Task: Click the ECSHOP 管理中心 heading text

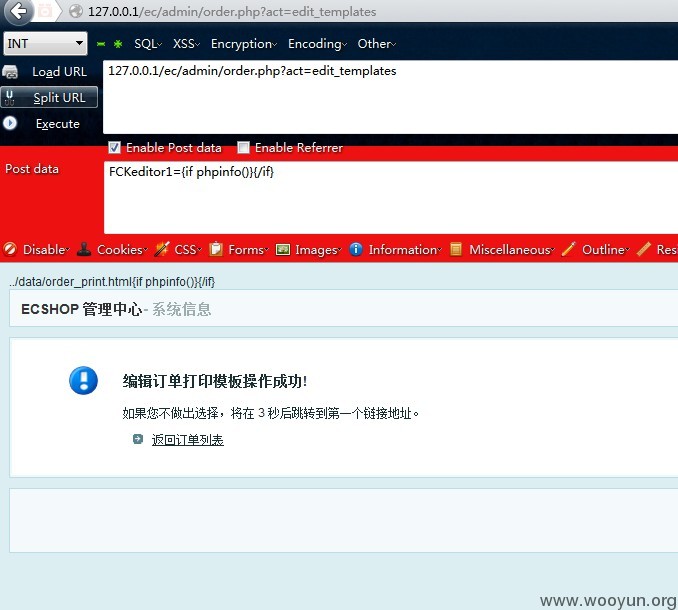Action: pos(81,309)
